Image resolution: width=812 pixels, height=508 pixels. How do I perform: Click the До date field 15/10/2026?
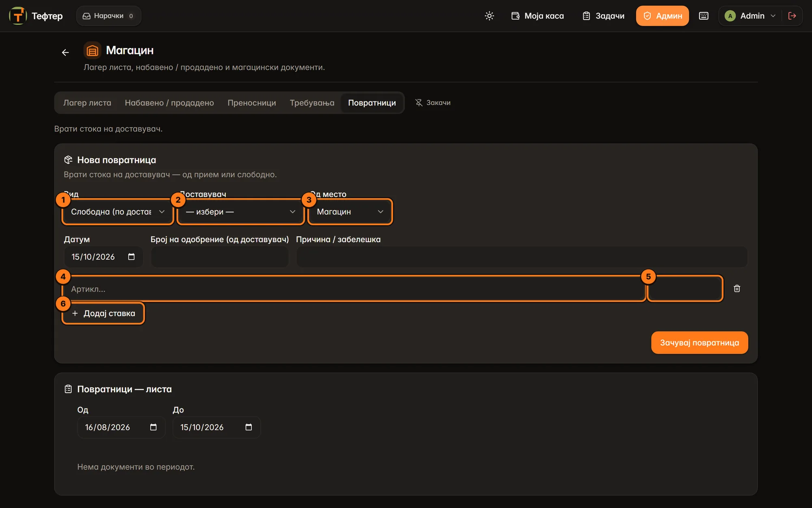tap(216, 428)
